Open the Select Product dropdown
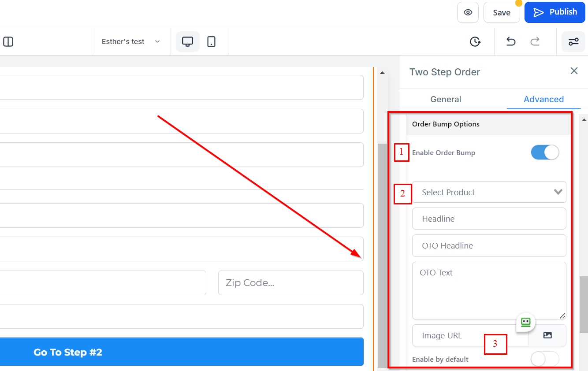 (489, 192)
